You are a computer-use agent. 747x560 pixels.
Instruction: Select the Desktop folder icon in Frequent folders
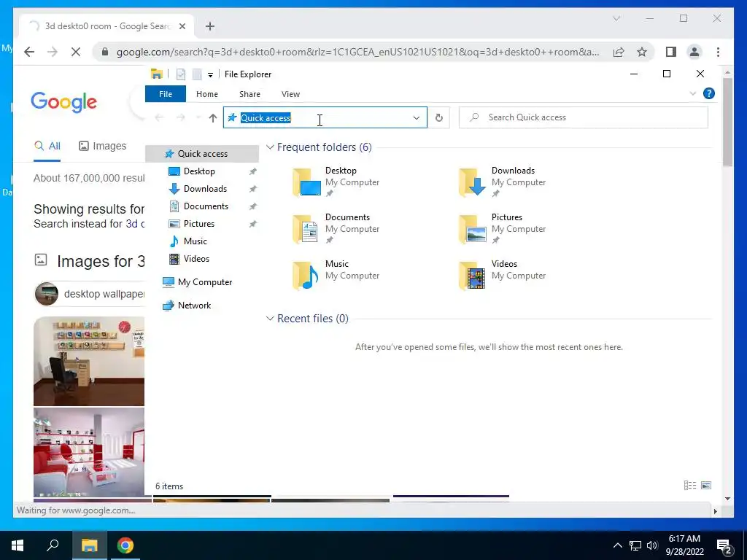click(x=306, y=182)
